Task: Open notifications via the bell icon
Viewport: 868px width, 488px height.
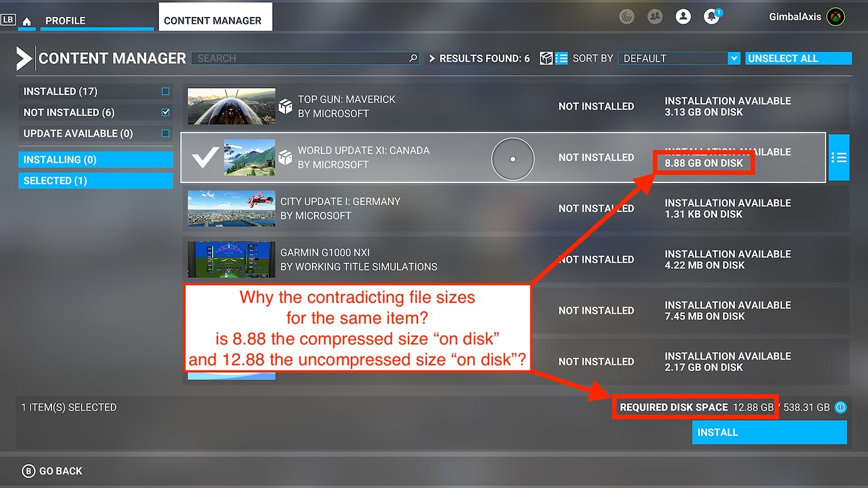Action: click(711, 16)
